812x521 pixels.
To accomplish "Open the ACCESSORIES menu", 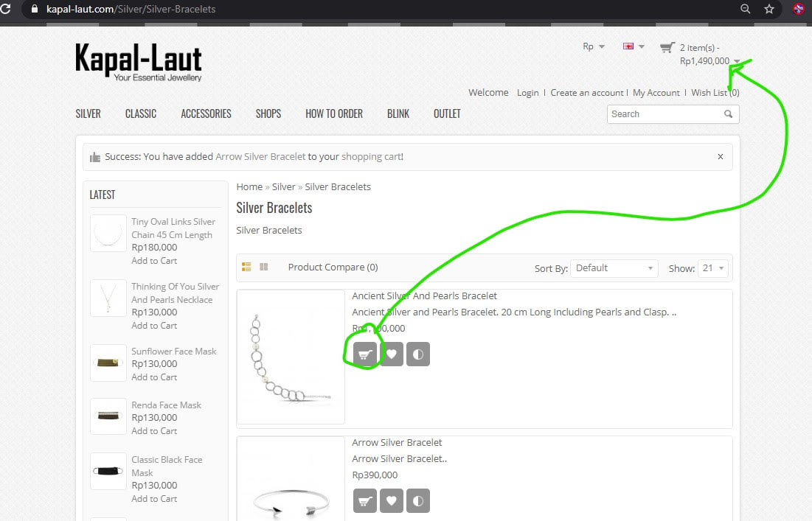I will click(206, 113).
